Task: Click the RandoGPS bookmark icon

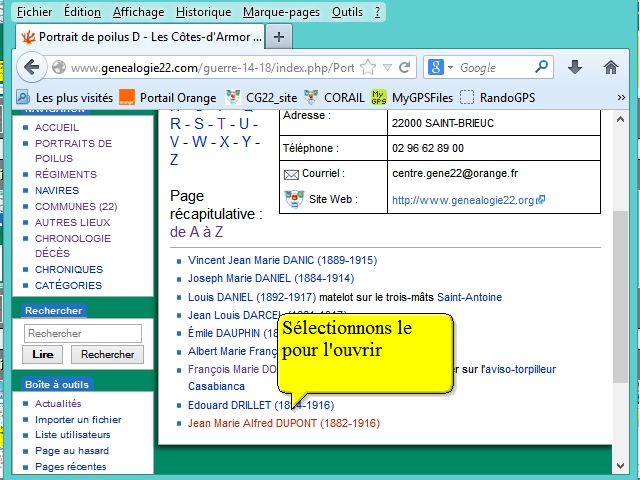Action: click(x=467, y=98)
